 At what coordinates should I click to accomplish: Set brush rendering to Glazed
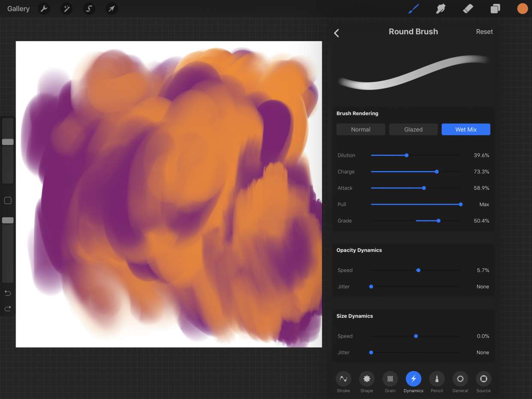pos(413,129)
